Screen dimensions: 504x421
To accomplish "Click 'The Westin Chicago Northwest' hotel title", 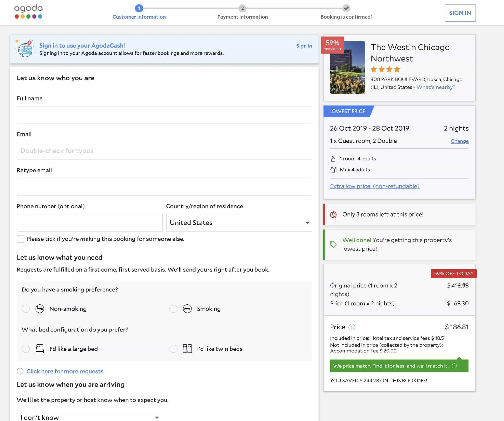I will coord(410,53).
